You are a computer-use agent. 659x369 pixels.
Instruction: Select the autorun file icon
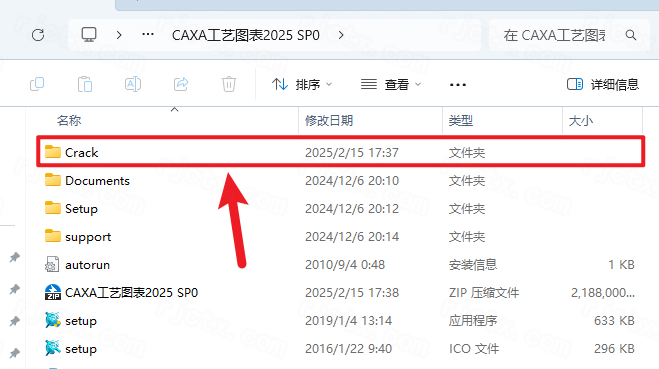(x=52, y=264)
